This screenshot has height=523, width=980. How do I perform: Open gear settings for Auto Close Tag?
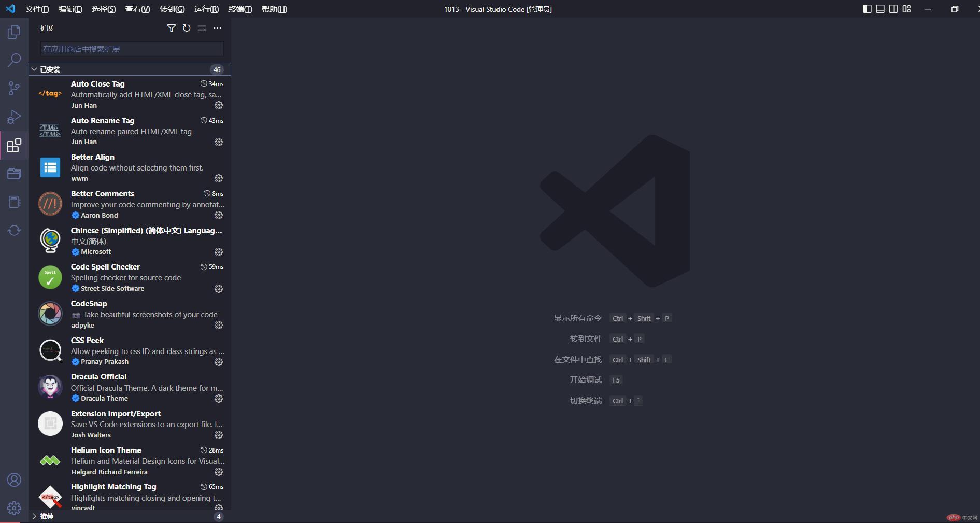(x=219, y=105)
